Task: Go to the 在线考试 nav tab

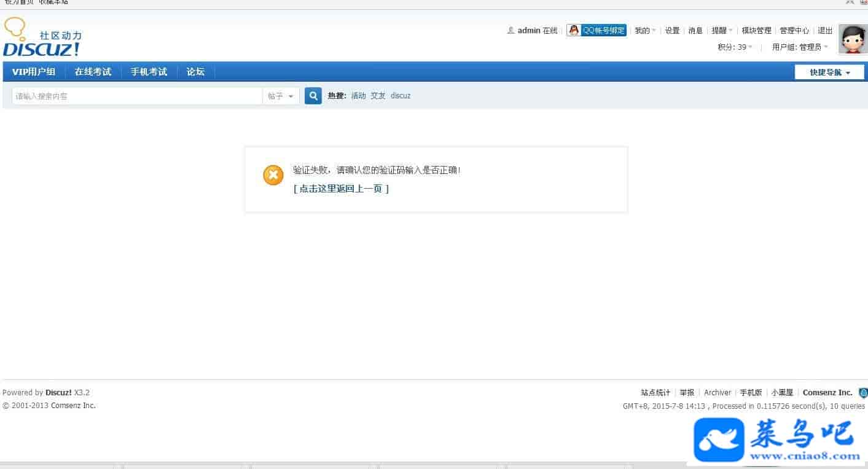Action: tap(93, 72)
